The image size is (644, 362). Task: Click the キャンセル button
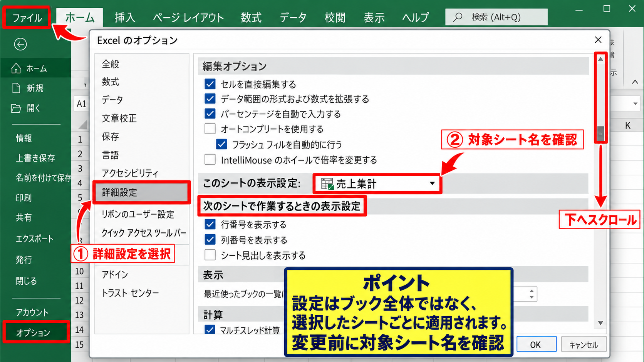(x=584, y=345)
